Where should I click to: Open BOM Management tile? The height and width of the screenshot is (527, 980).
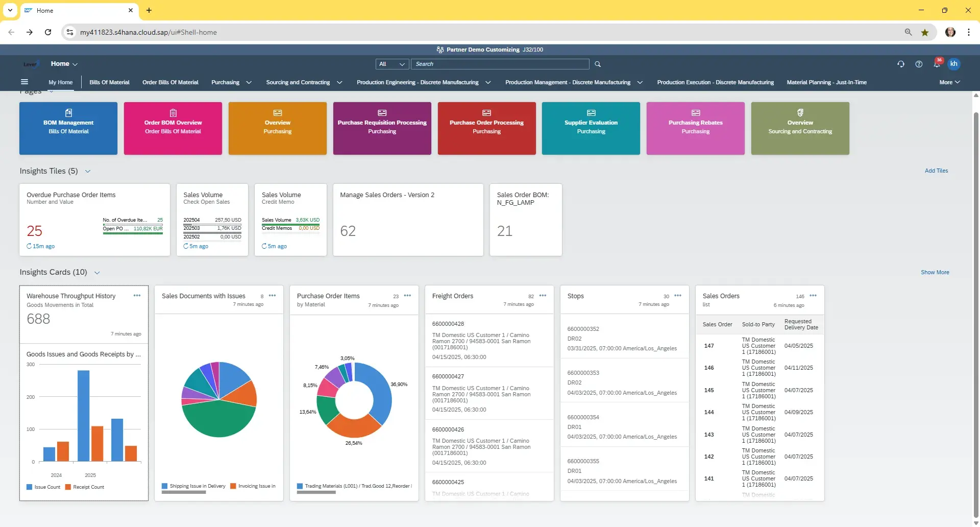68,128
